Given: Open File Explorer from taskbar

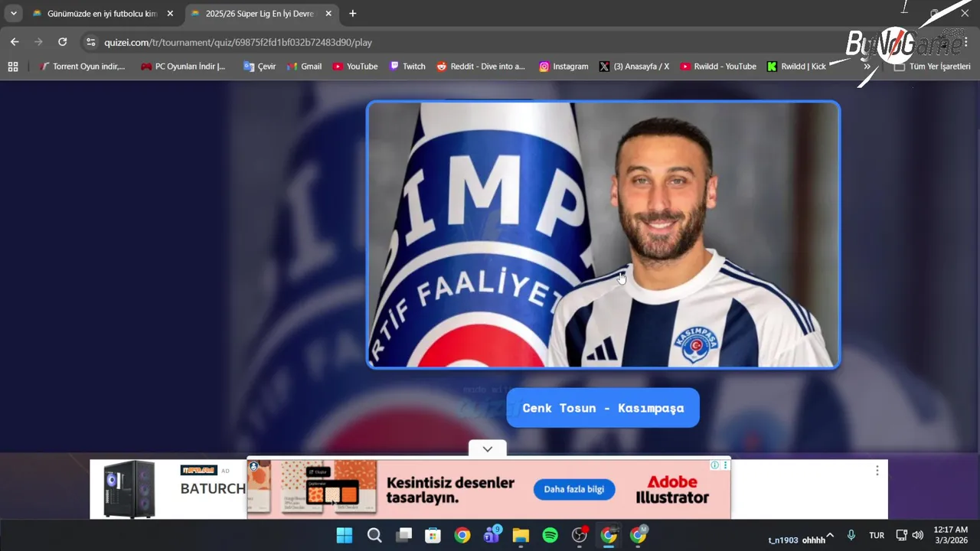Looking at the screenshot, I should click(x=521, y=536).
